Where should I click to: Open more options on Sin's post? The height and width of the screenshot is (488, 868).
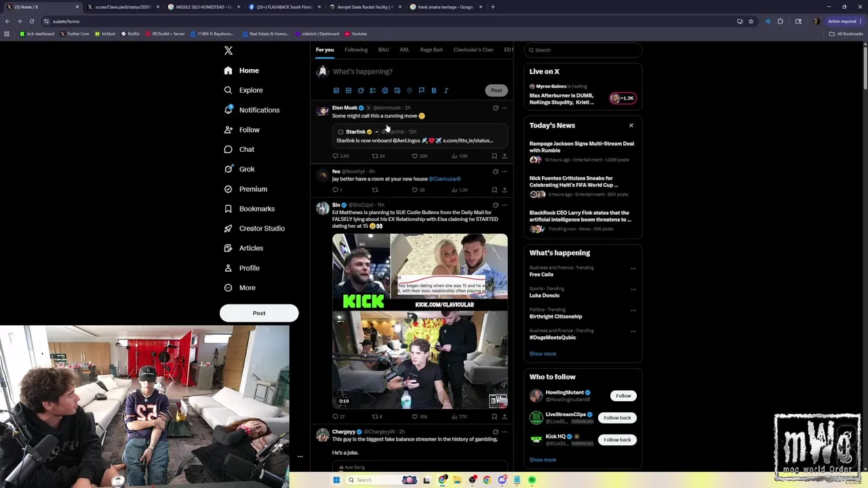[505, 205]
